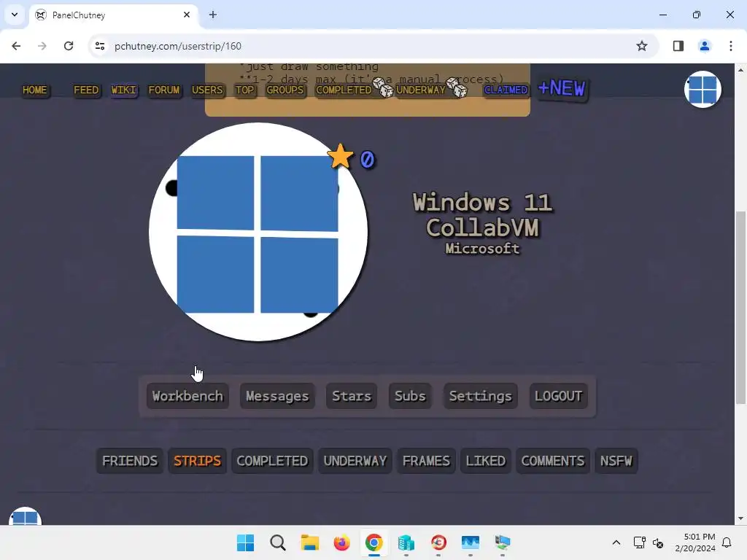Launch Firefox from the taskbar
Image resolution: width=747 pixels, height=560 pixels.
tap(341, 542)
